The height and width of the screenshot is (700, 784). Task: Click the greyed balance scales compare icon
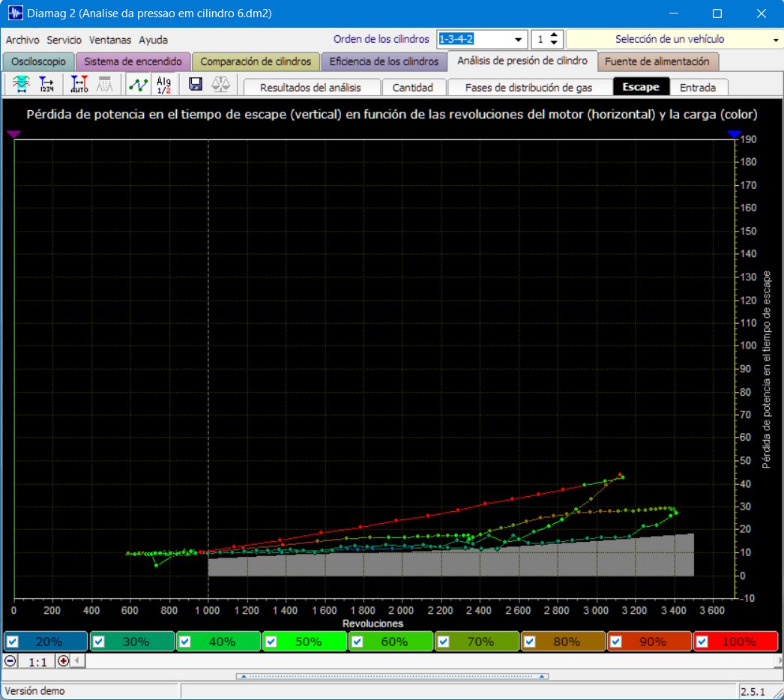220,84
